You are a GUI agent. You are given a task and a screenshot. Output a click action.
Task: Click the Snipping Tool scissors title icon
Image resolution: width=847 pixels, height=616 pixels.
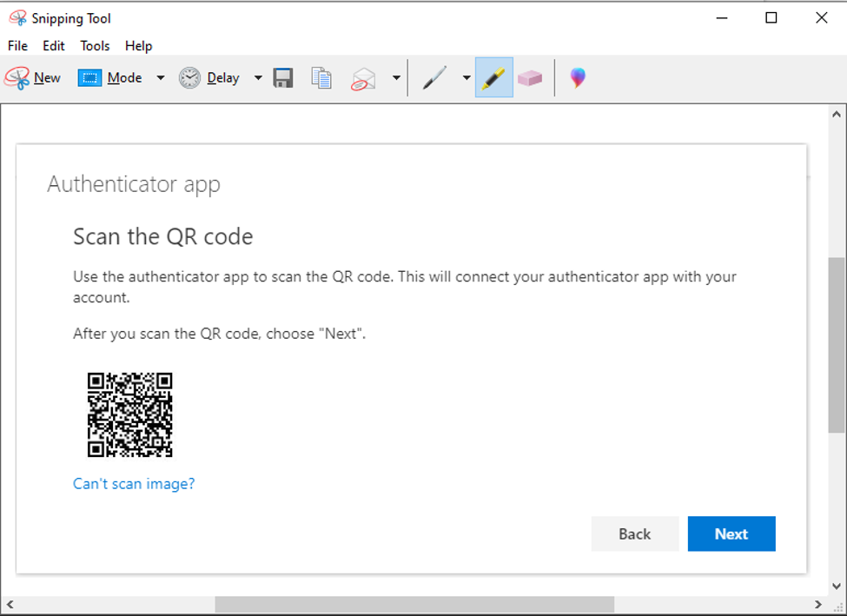coord(18,18)
